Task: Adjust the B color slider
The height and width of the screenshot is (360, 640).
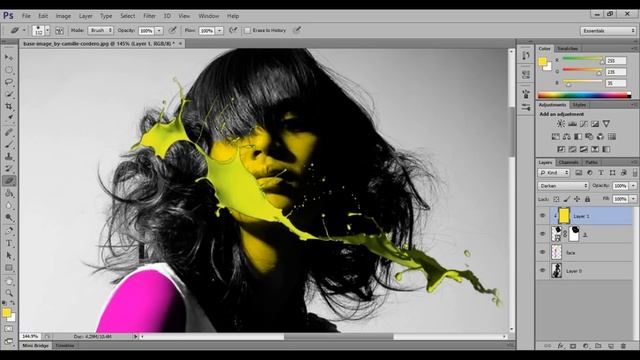Action: tap(568, 84)
